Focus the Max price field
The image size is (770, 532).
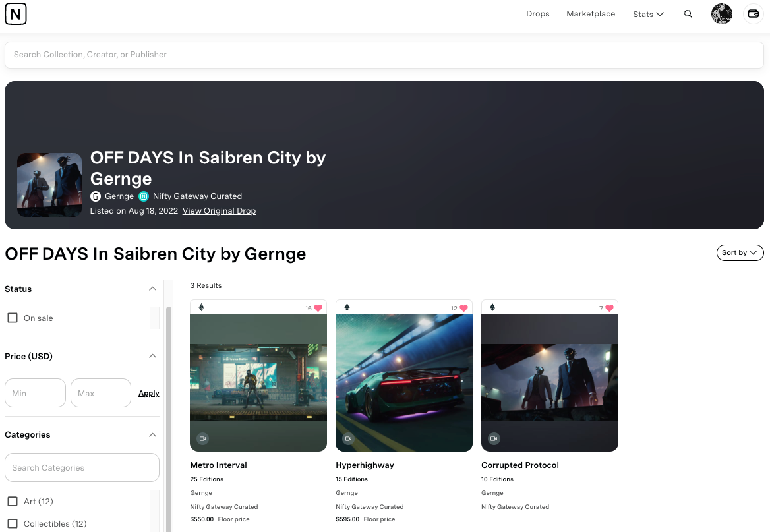[101, 393]
